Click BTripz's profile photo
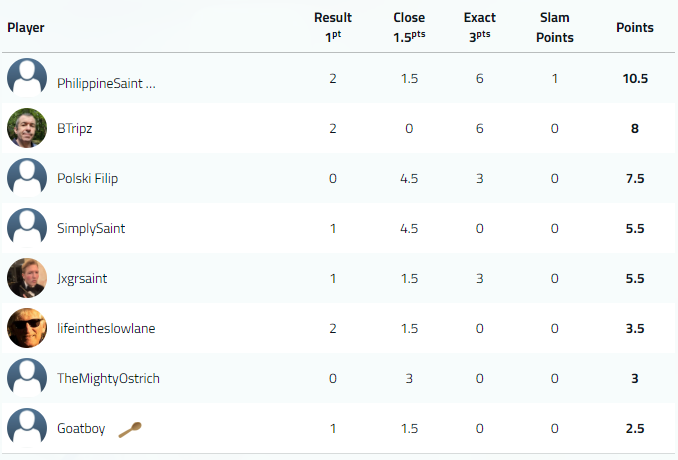The height and width of the screenshot is (460, 678). pos(27,128)
